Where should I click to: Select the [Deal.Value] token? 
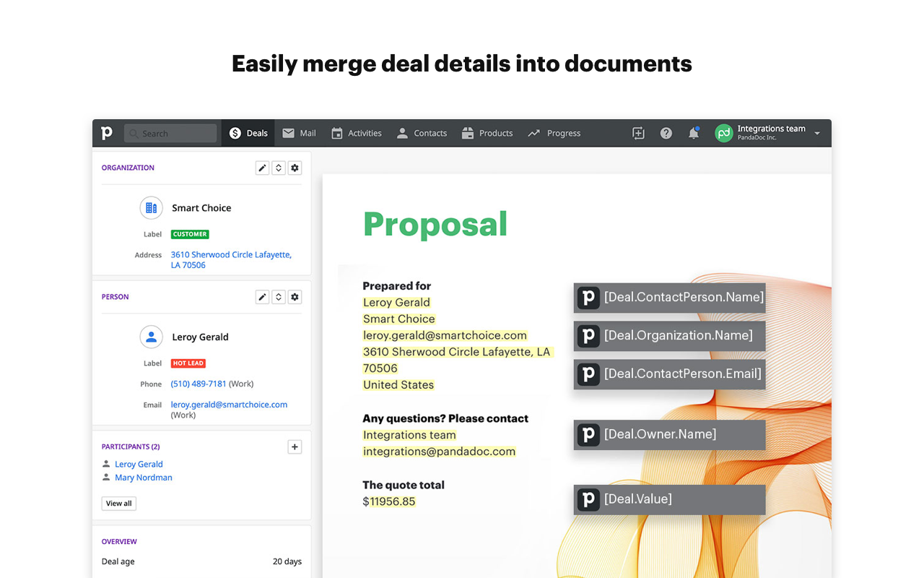tap(669, 499)
